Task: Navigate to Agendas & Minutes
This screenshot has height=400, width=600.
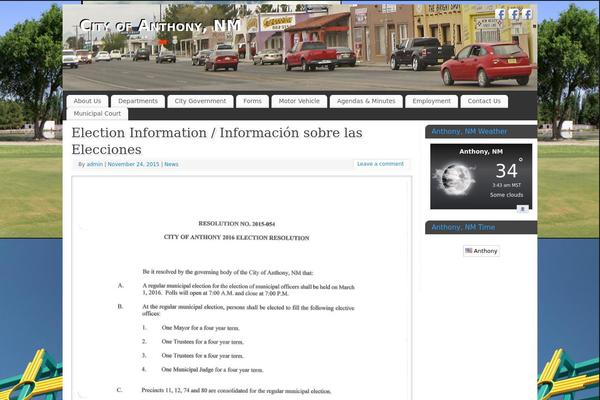Action: point(366,101)
